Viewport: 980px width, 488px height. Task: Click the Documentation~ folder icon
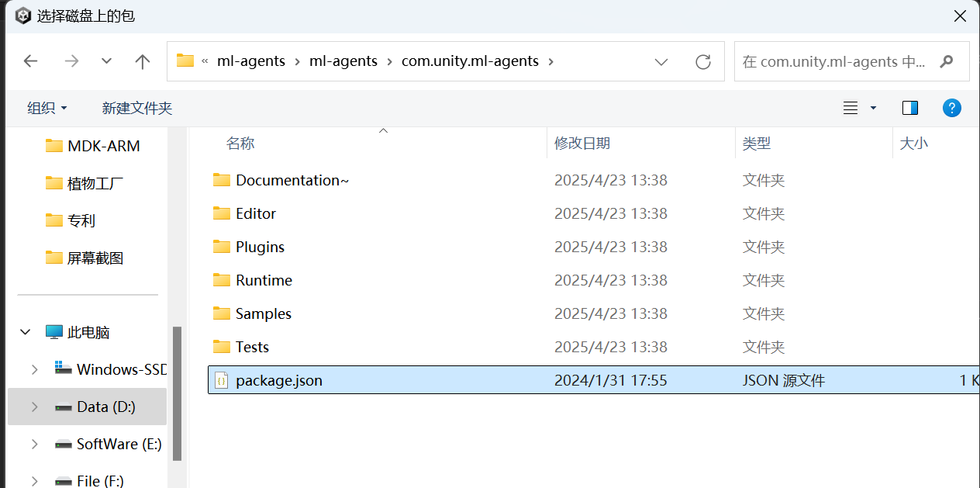(222, 180)
